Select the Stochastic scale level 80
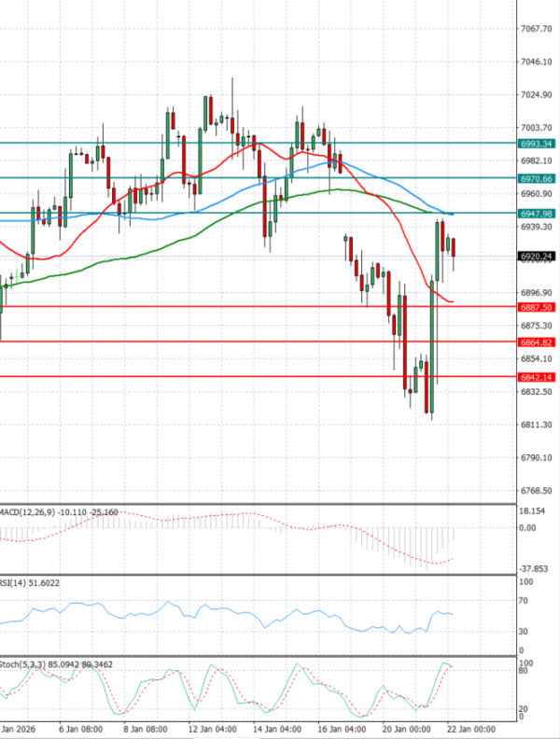The image size is (560, 739). [525, 671]
